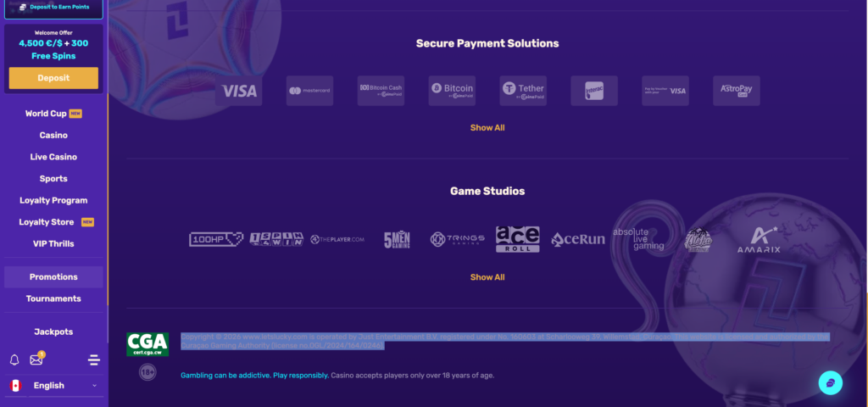Open the mail inbox envelope icon
Screen dimensions: 868x407
pyautogui.click(x=36, y=359)
